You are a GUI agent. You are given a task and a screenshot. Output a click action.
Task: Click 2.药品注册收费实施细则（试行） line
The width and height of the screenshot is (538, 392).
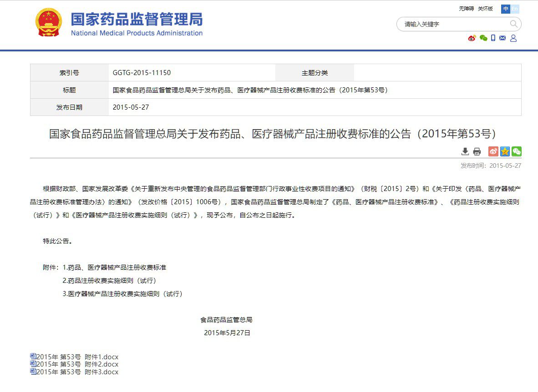point(109,281)
